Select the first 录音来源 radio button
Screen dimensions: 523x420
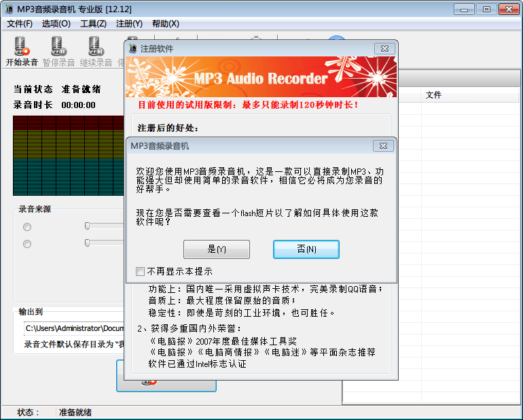tap(27, 227)
